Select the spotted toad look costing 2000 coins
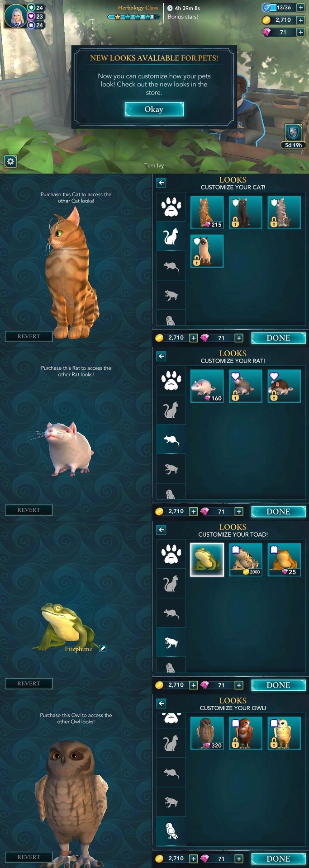 coord(245,559)
